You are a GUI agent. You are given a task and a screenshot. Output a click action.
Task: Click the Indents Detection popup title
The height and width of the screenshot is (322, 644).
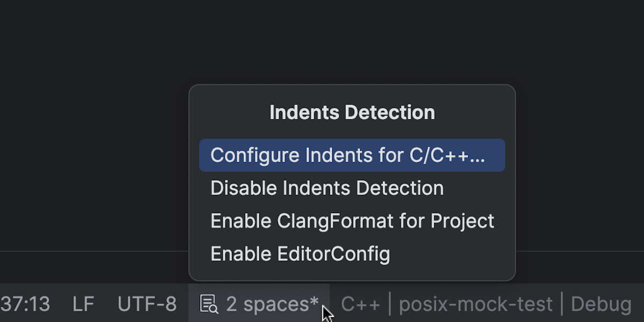tap(352, 113)
